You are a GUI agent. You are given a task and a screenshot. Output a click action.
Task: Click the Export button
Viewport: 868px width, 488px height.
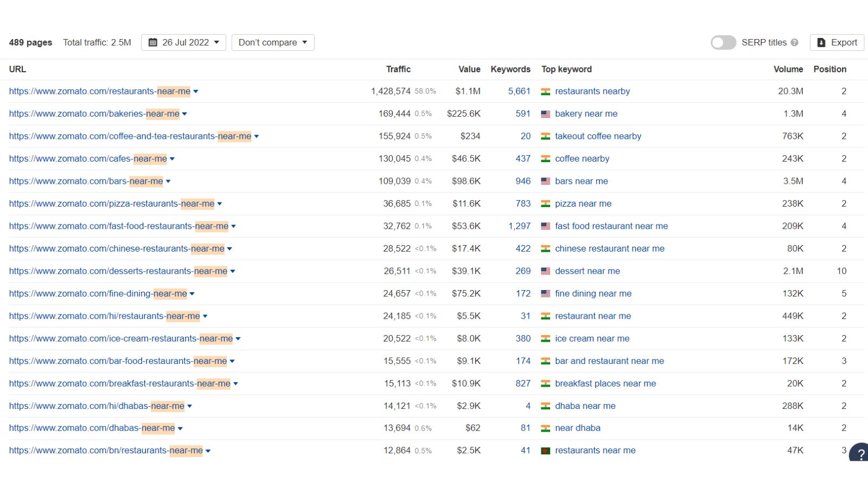pyautogui.click(x=837, y=42)
